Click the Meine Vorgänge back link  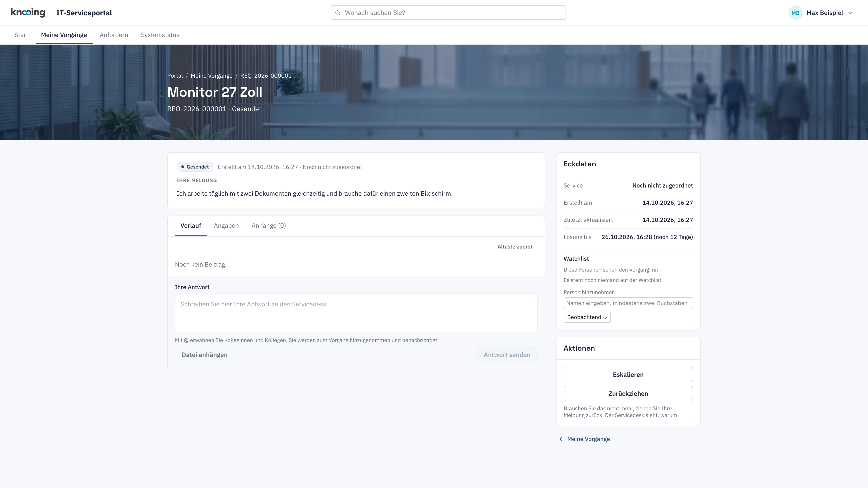588,439
